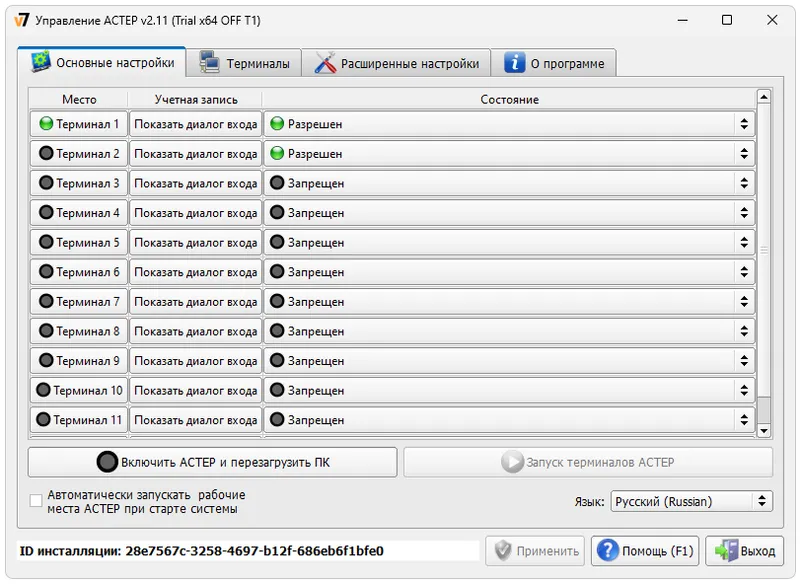Screen dimensions: 800x585
Task: Open the Запрещен state dropdown for Терминал 3
Action: [509, 183]
